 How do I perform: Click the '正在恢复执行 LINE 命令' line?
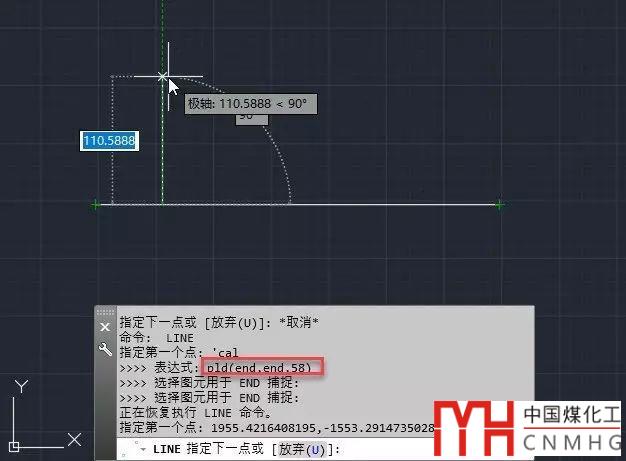[x=196, y=413]
